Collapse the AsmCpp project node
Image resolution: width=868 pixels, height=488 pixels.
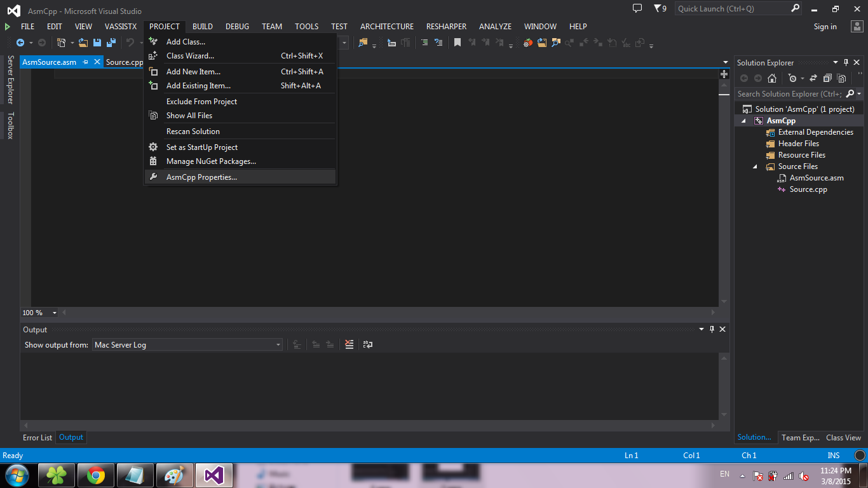(x=744, y=121)
